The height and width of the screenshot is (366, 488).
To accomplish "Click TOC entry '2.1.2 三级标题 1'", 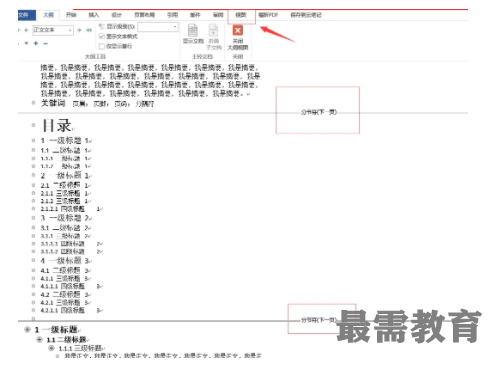I will tap(65, 201).
